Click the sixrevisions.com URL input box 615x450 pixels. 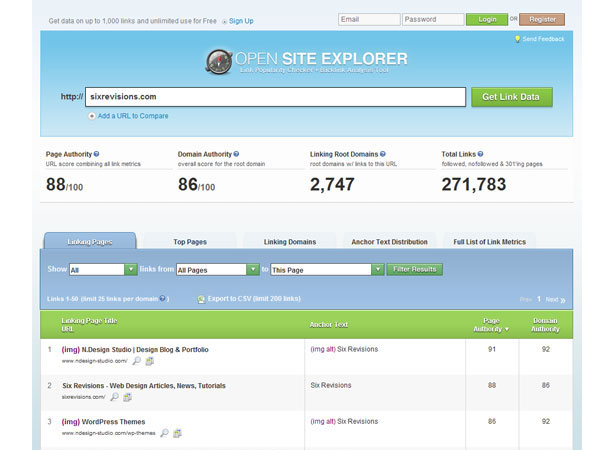(x=275, y=97)
